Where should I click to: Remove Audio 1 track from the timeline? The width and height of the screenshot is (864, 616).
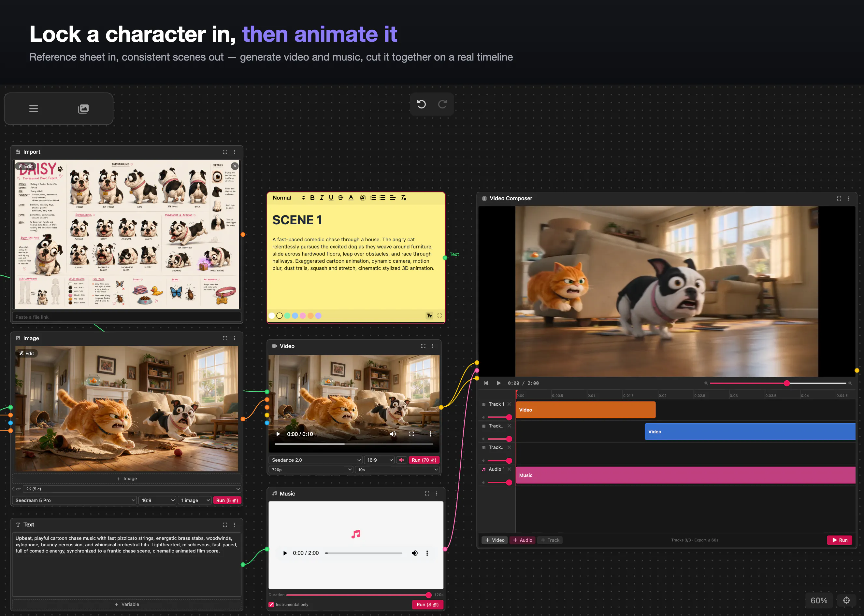tap(509, 469)
